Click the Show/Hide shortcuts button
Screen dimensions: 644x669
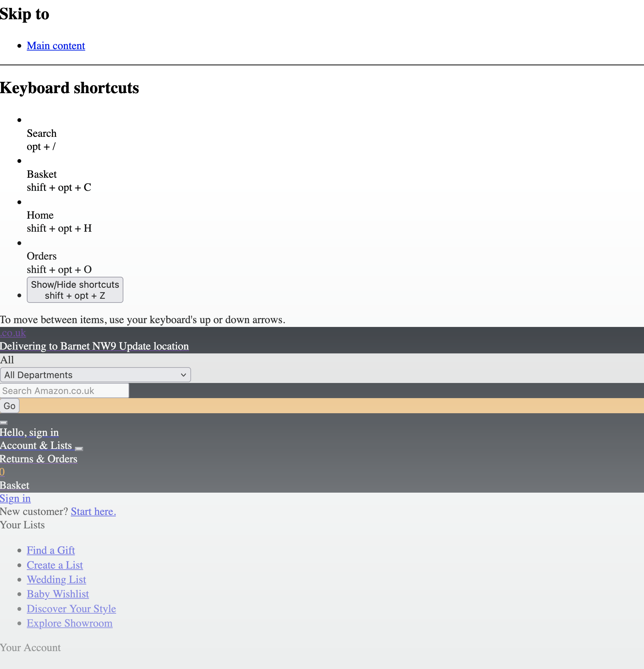pyautogui.click(x=75, y=290)
